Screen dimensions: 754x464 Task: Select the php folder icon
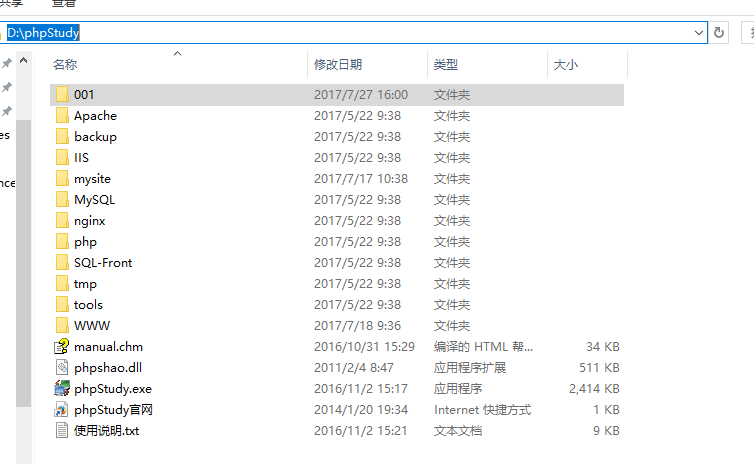62,241
